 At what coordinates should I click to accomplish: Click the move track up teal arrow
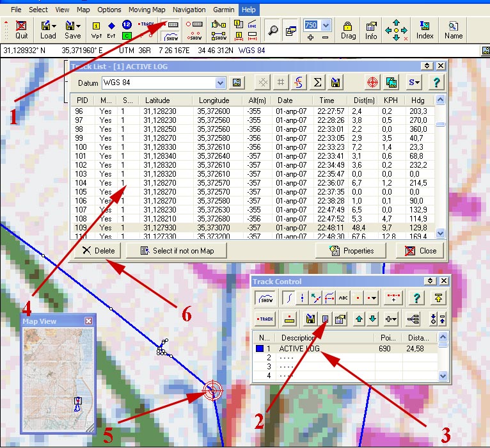pyautogui.click(x=359, y=319)
